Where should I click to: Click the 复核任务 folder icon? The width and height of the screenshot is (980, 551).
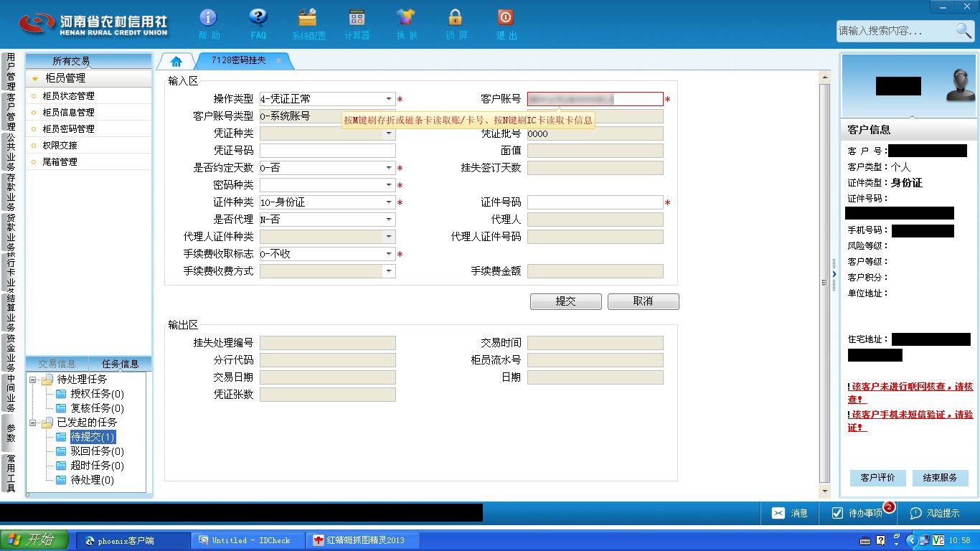(x=61, y=408)
